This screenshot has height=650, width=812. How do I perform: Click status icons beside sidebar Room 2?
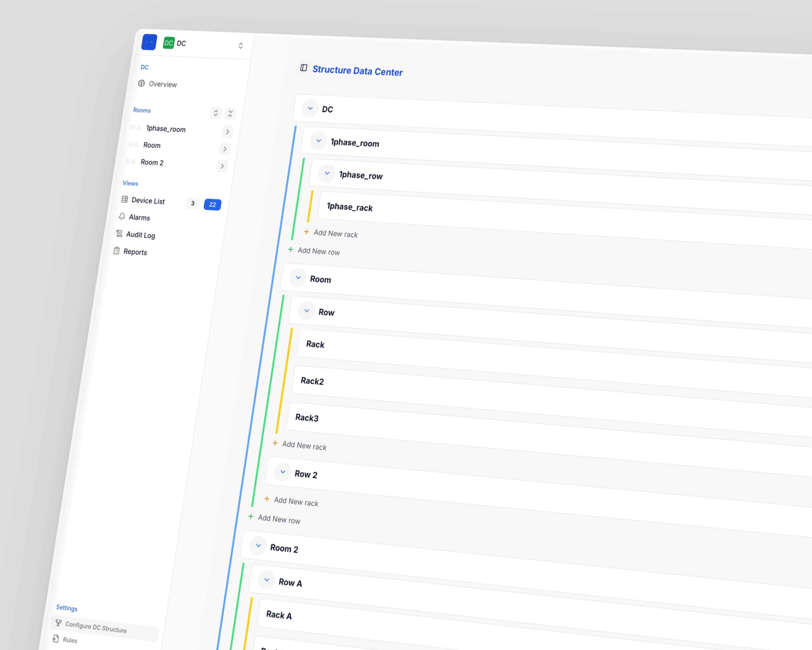[131, 161]
